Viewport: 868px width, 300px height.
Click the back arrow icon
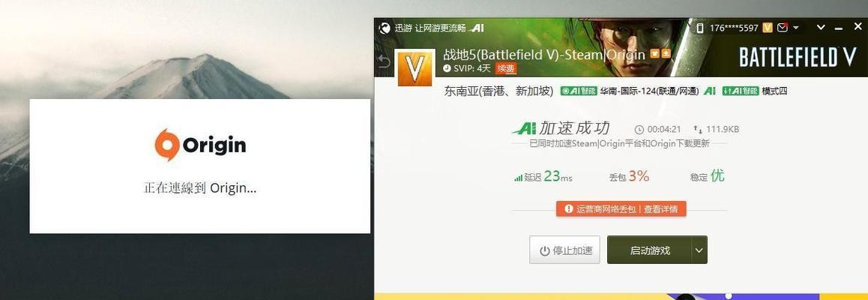384,62
